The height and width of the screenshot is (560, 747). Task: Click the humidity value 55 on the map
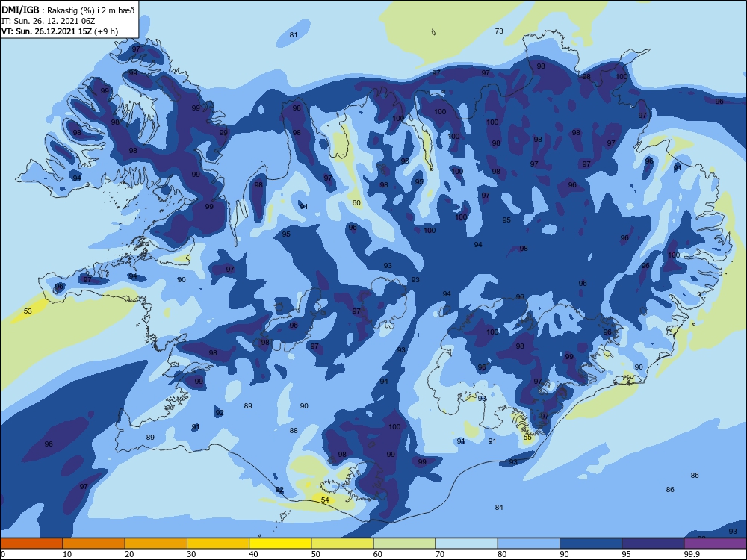(527, 437)
